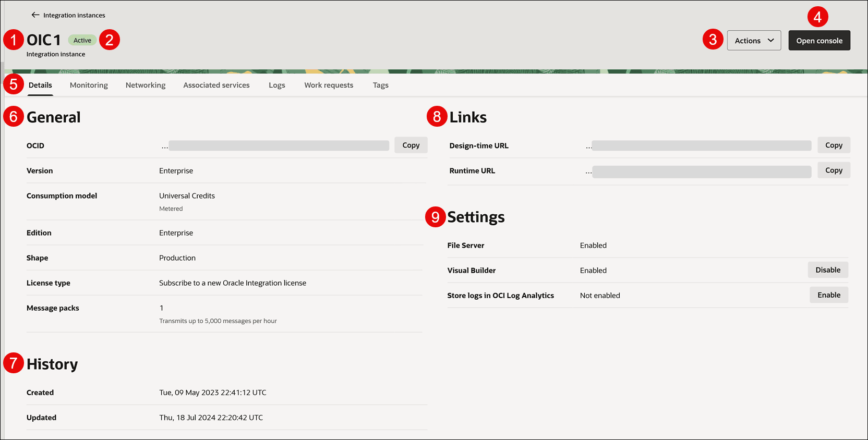Screen dimensions: 868x440
Task: Click the General section heading
Action: pyautogui.click(x=54, y=117)
